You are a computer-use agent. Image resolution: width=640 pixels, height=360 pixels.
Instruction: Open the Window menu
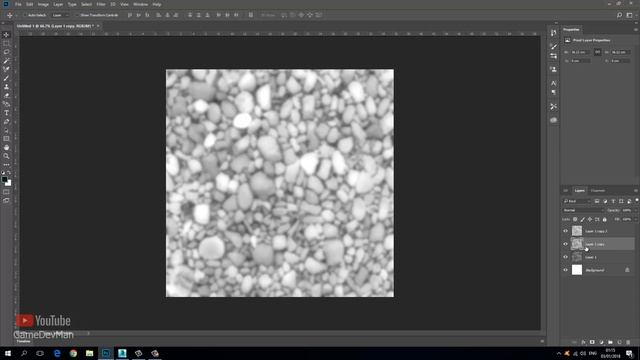click(x=140, y=4)
